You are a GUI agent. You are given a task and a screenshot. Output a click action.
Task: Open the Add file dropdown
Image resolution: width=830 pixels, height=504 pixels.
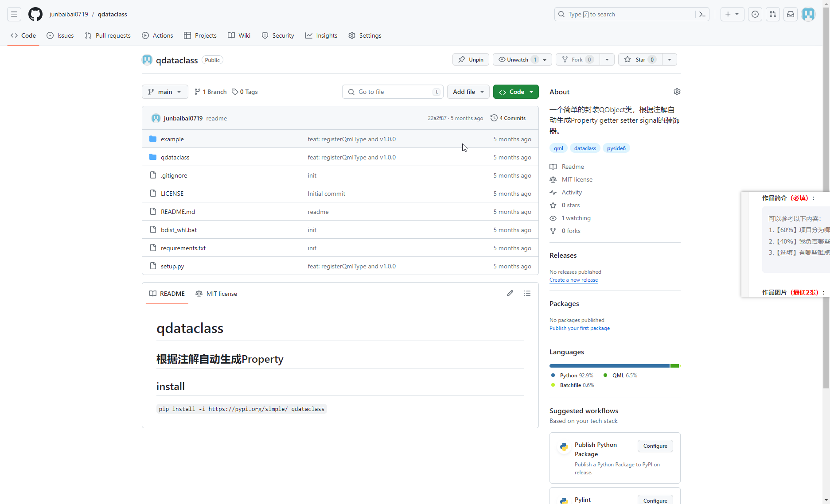(x=468, y=92)
